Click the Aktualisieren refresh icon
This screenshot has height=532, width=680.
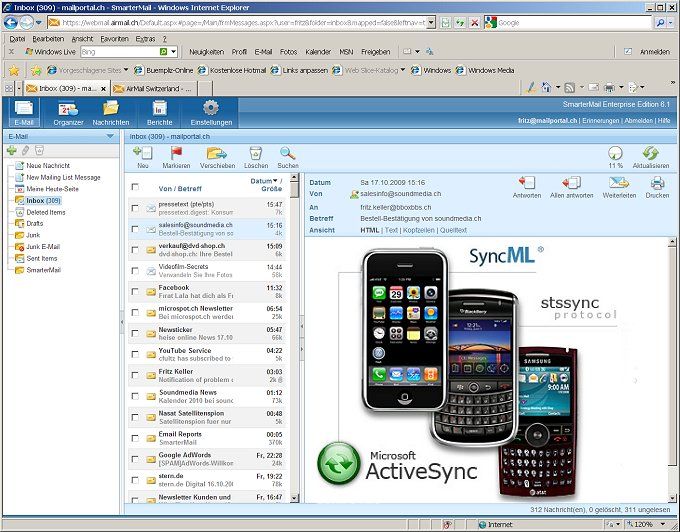pyautogui.click(x=651, y=153)
